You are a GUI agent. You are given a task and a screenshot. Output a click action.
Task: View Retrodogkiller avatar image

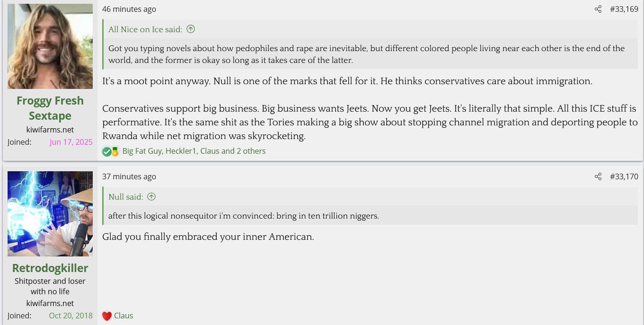point(50,214)
